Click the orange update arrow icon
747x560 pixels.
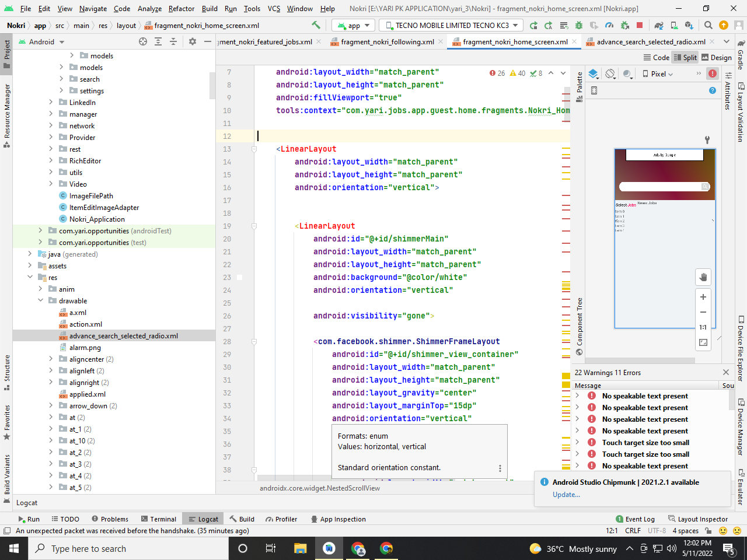(x=723, y=25)
